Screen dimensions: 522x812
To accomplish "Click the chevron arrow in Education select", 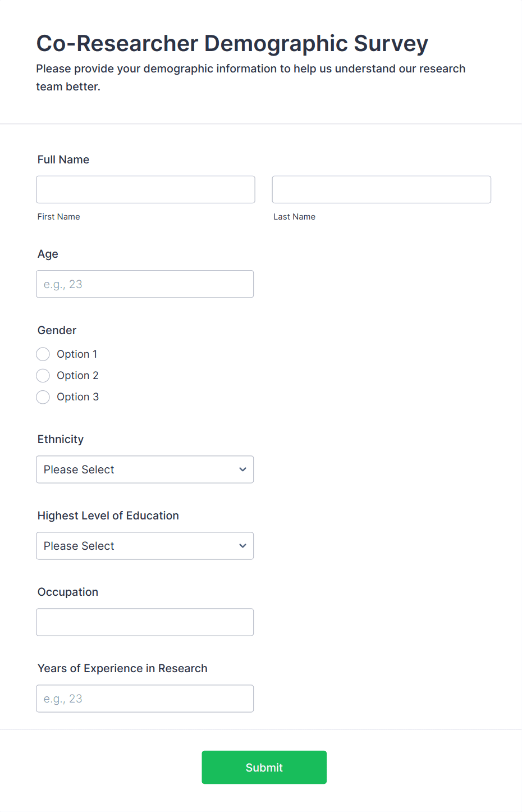I will pyautogui.click(x=242, y=546).
